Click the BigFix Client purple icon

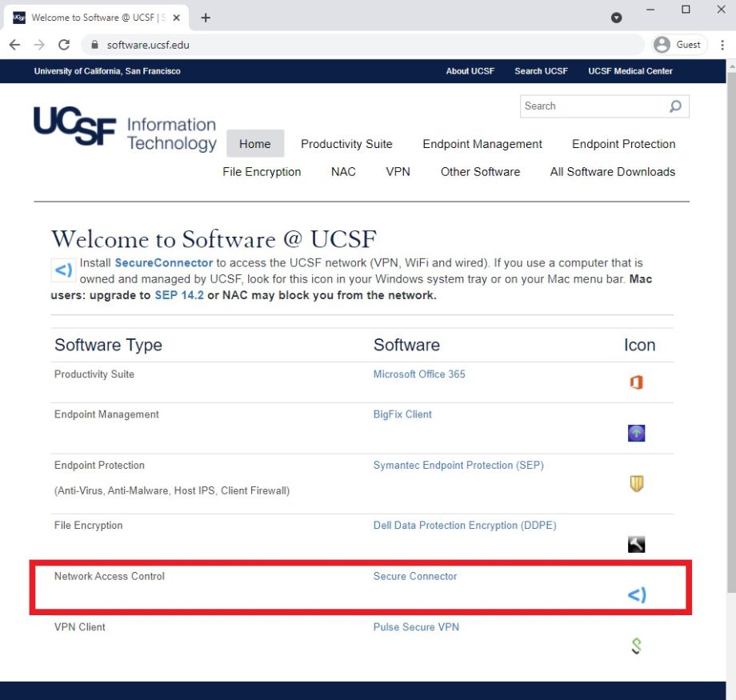point(636,434)
